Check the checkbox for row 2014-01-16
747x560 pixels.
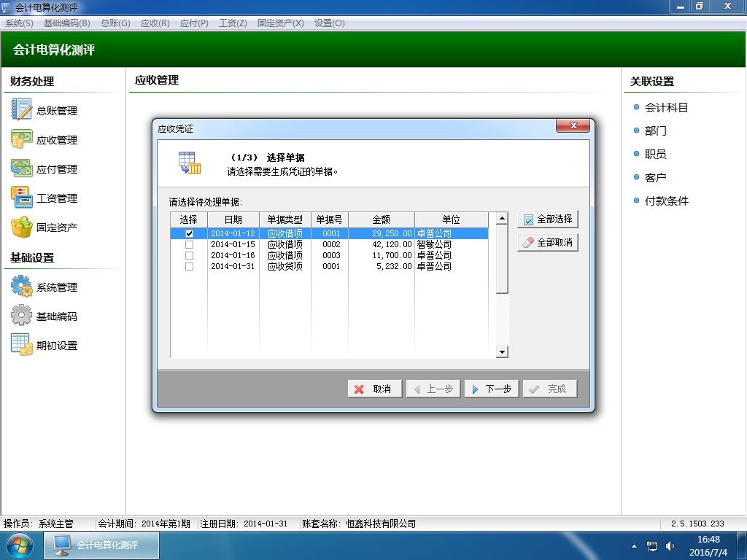(189, 255)
